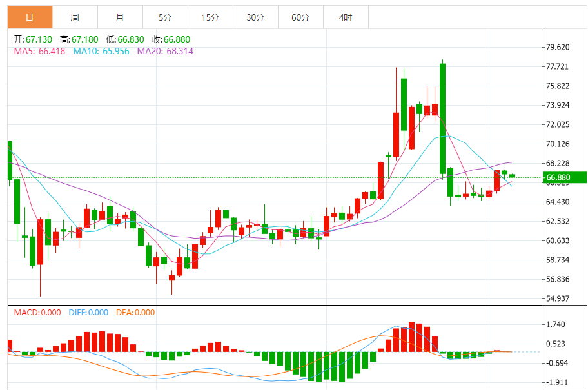Click the 1.740 MACD axis label

556,324
